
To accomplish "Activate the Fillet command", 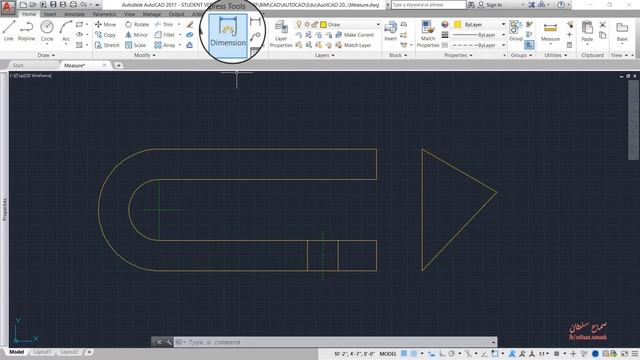I will 165,35.
